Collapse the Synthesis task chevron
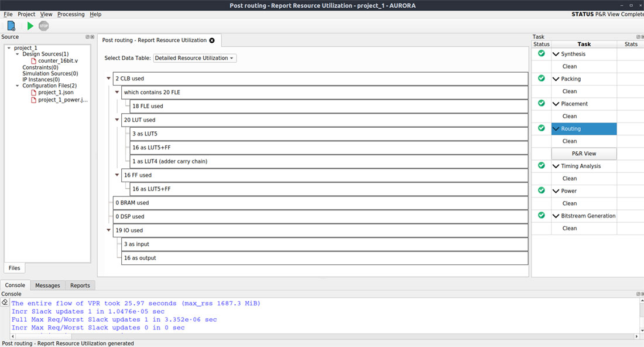 [x=556, y=55]
